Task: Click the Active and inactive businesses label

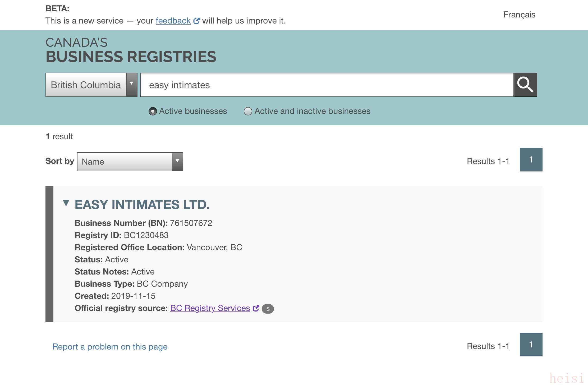Action: (312, 111)
